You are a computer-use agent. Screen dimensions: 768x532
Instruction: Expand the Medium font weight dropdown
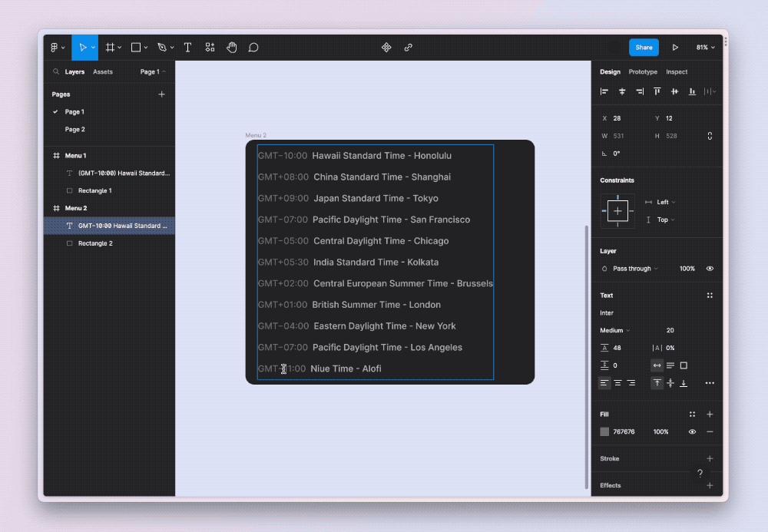pos(615,331)
